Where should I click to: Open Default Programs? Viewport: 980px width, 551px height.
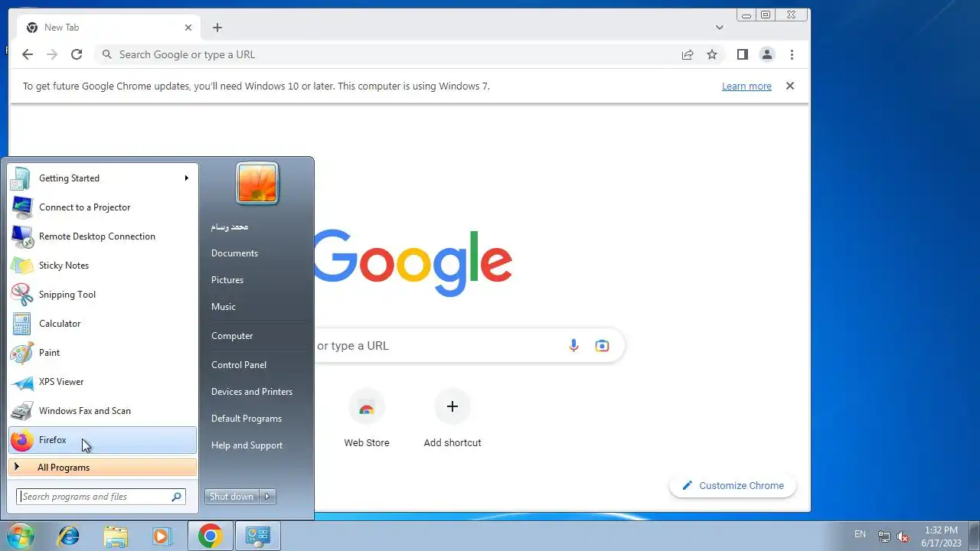(x=247, y=419)
